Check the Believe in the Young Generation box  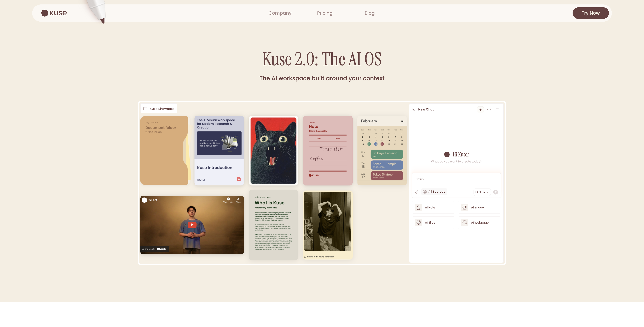[305, 257]
